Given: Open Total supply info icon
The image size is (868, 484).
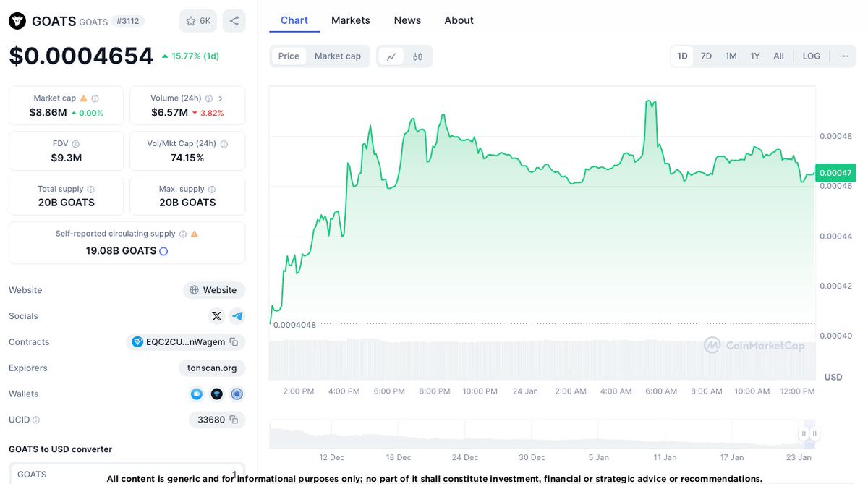Looking at the screenshot, I should click(x=91, y=189).
